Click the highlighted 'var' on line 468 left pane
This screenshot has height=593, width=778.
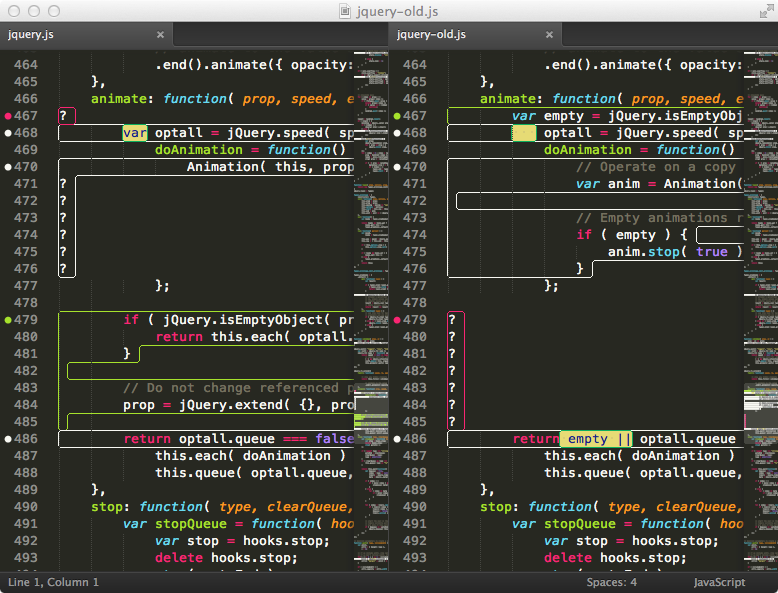tap(135, 133)
